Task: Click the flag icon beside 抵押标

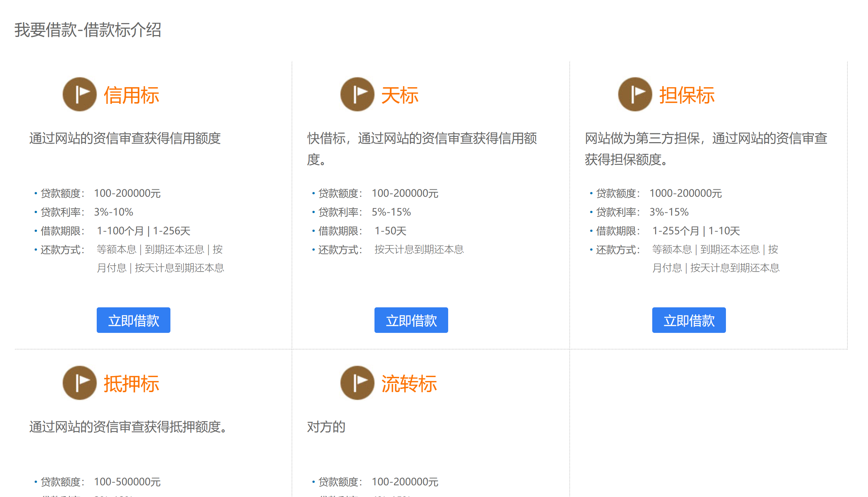Action: (79, 383)
